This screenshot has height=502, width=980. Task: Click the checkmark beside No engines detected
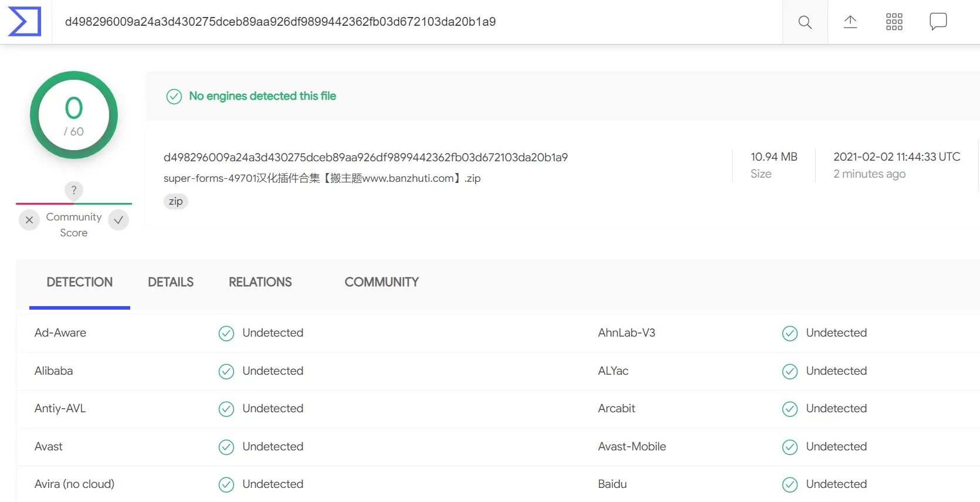tap(174, 96)
